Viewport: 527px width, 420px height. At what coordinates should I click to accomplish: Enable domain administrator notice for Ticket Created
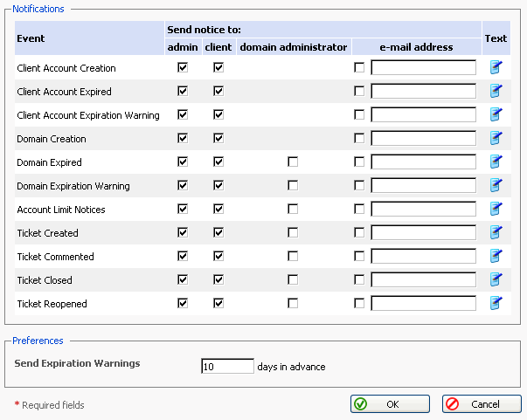[x=293, y=232]
